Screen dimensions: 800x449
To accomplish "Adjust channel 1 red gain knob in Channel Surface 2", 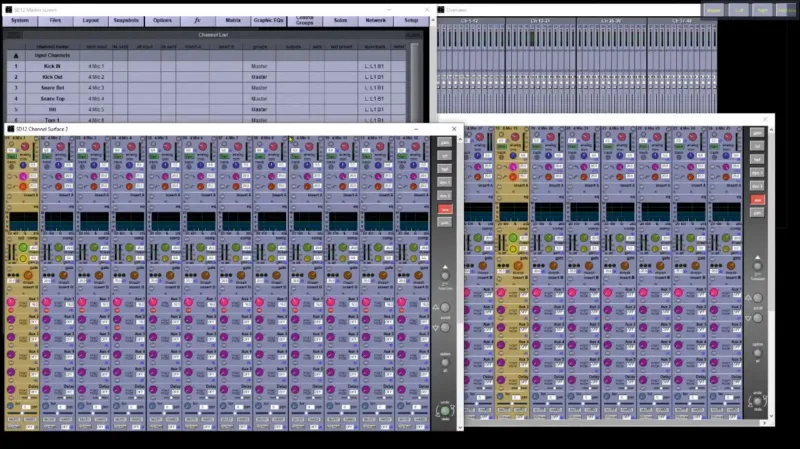I will (25, 147).
